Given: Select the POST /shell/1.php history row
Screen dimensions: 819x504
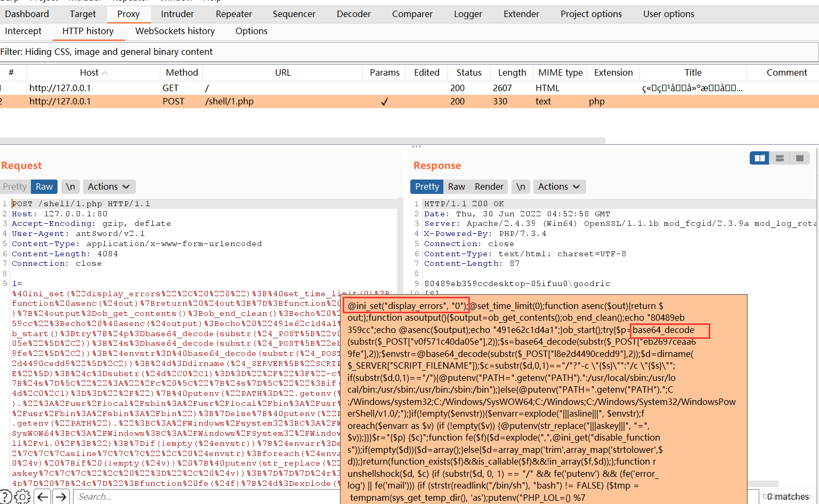Looking at the screenshot, I should [409, 101].
